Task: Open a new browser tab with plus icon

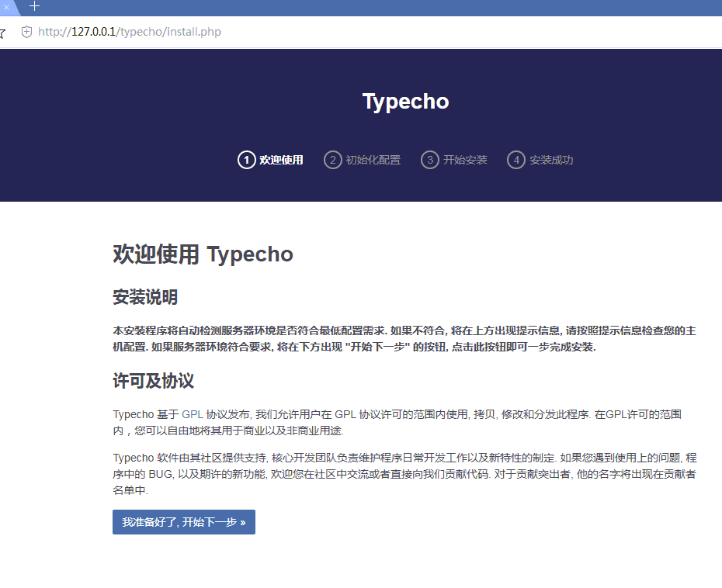Action: pos(34,6)
